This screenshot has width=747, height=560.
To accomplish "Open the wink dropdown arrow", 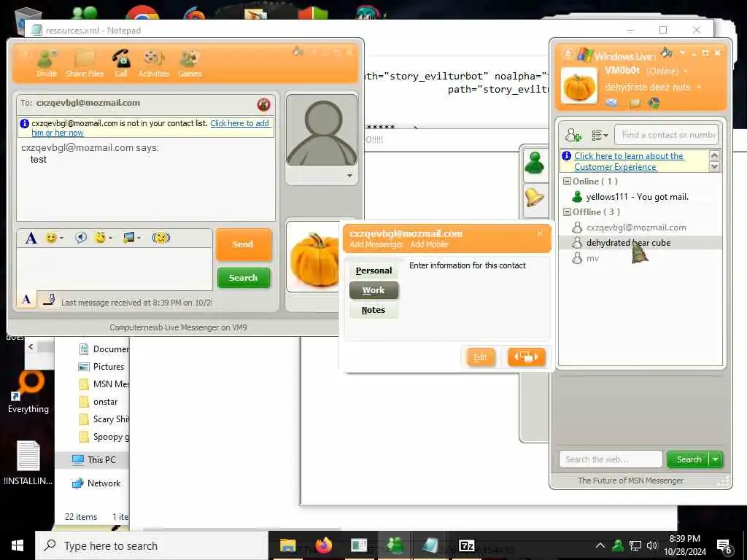I will pyautogui.click(x=111, y=238).
